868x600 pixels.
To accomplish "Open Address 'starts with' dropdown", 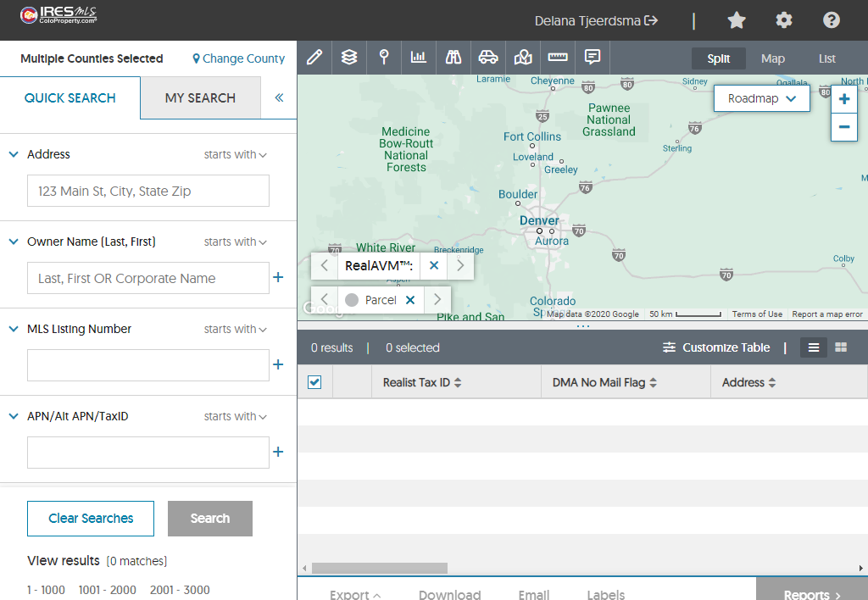I will 236,155.
